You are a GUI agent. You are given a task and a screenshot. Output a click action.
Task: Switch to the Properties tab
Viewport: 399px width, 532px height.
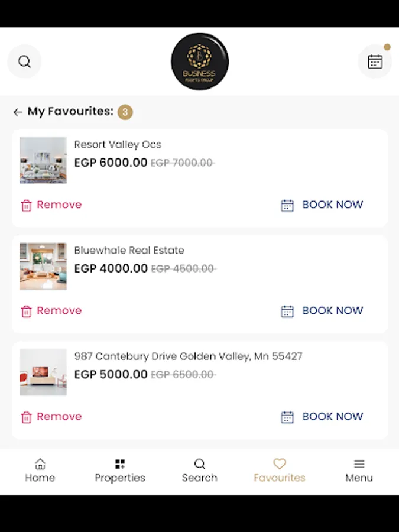[x=120, y=471]
